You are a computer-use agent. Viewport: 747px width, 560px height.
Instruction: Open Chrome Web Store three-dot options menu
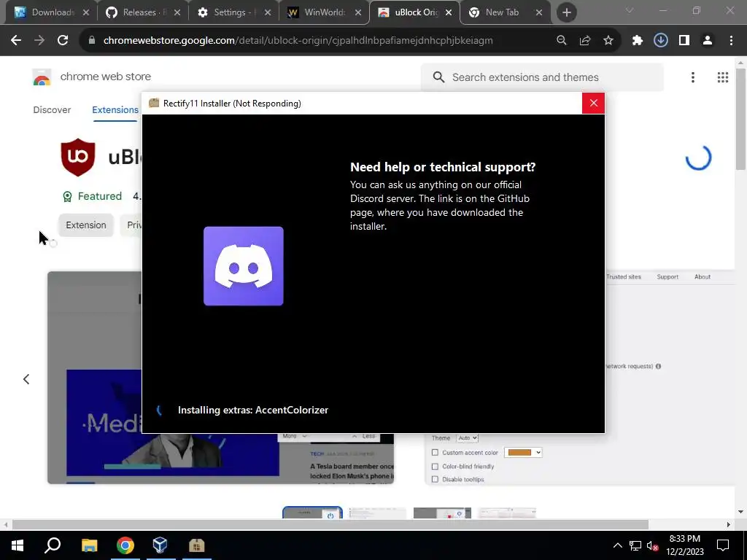point(693,77)
